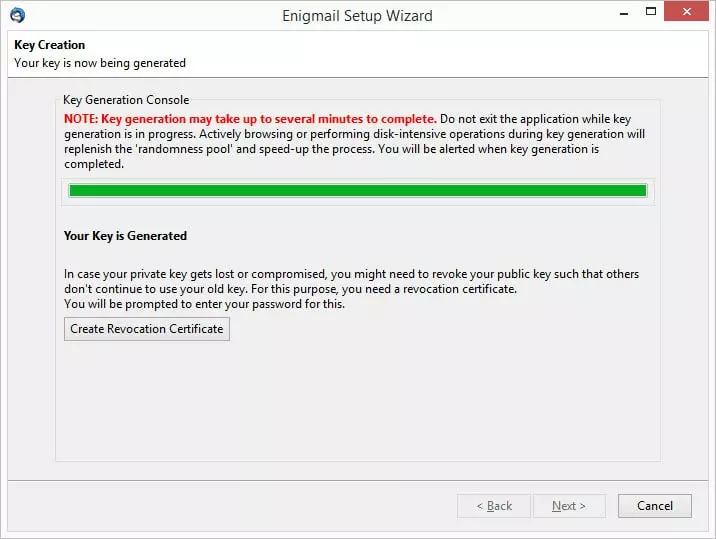The width and height of the screenshot is (716, 539).
Task: Click the empty area below the revocation button
Action: pyautogui.click(x=357, y=400)
